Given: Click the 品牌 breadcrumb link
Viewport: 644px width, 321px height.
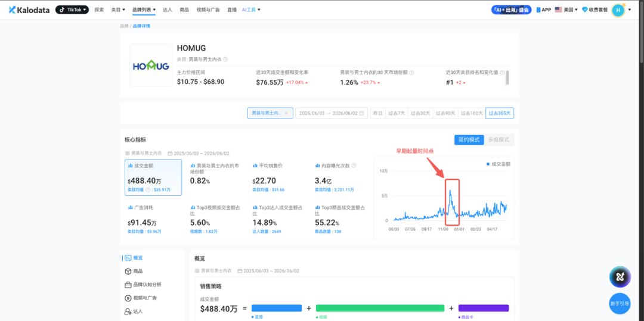Looking at the screenshot, I should pos(123,26).
